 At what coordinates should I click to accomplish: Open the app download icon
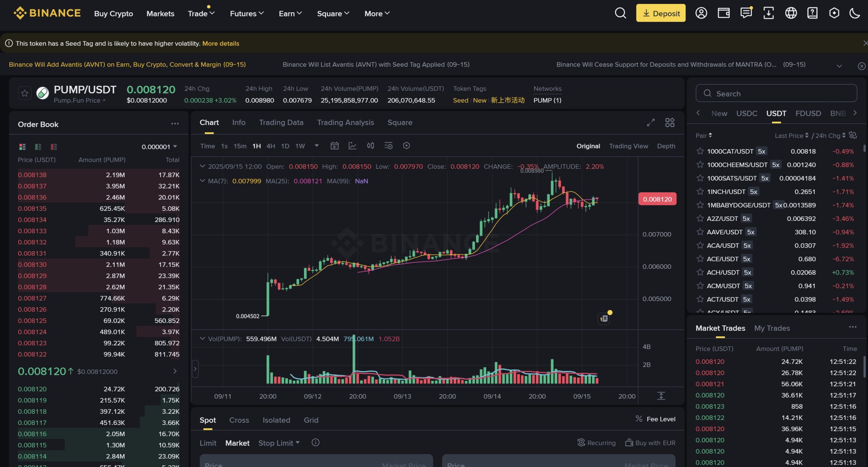[768, 13]
